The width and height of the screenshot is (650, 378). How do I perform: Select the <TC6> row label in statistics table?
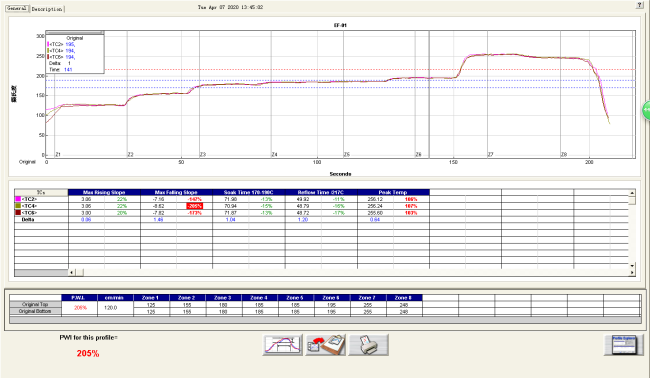29,213
